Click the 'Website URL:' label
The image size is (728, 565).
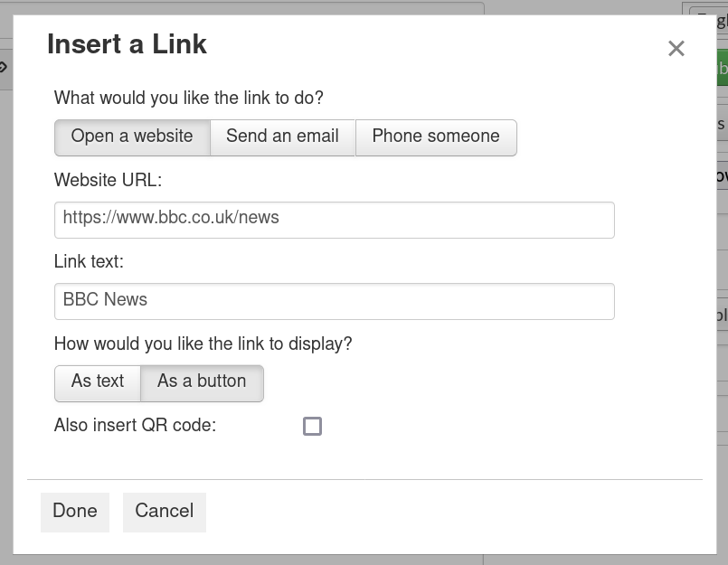click(x=108, y=180)
